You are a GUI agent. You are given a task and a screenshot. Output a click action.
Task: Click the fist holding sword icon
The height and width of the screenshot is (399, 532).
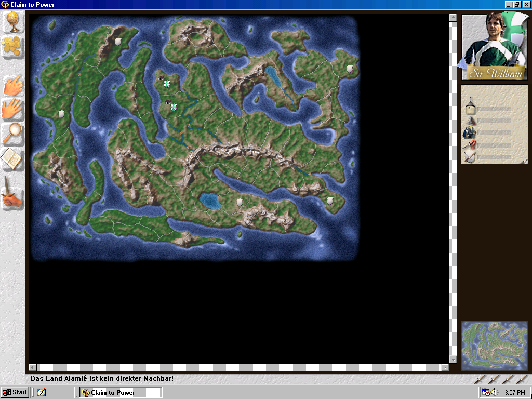tap(470, 145)
